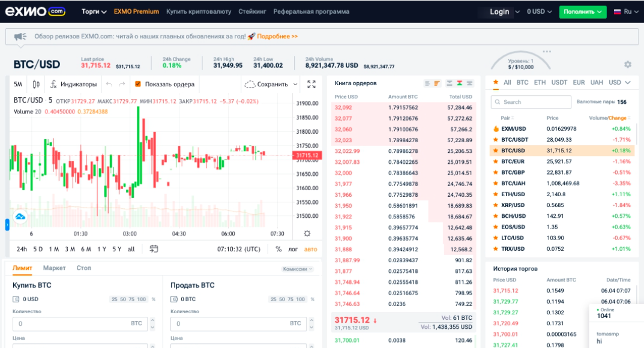Toggle the авто auto scale
The image size is (644, 348).
click(x=310, y=249)
